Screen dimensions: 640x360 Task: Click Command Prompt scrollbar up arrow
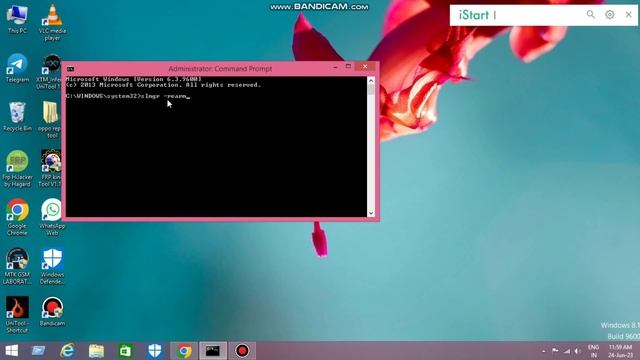[x=371, y=81]
